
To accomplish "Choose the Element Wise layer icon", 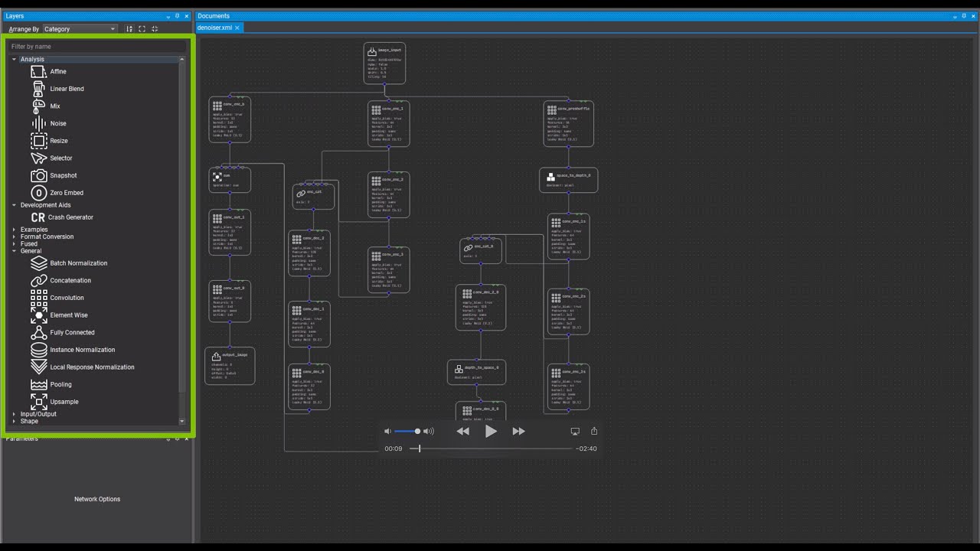I will [38, 315].
